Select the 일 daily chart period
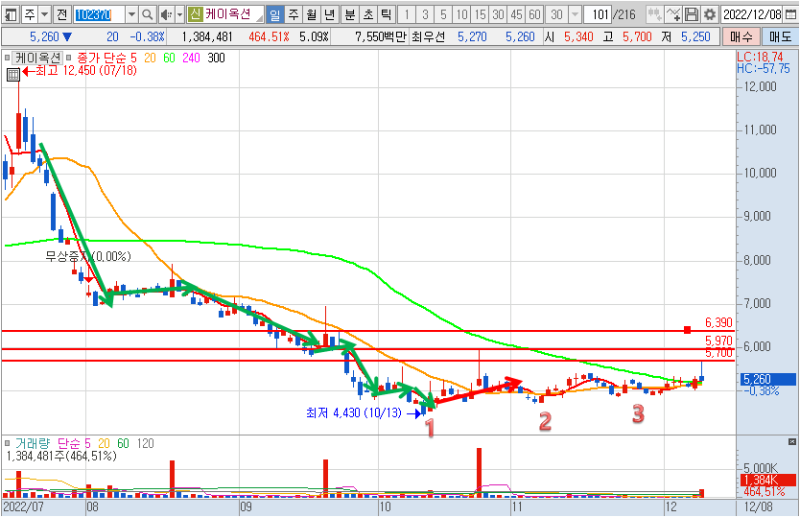Image resolution: width=800 pixels, height=517 pixels. click(275, 14)
